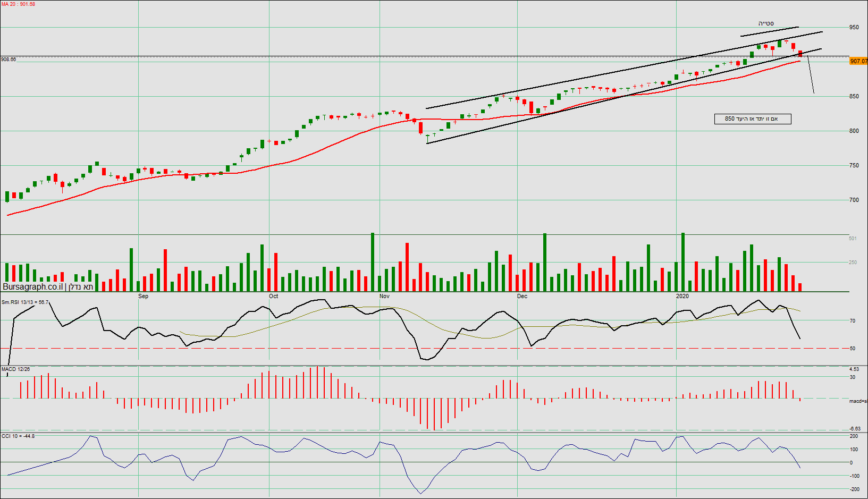Select the 950 price axis label

(854, 27)
